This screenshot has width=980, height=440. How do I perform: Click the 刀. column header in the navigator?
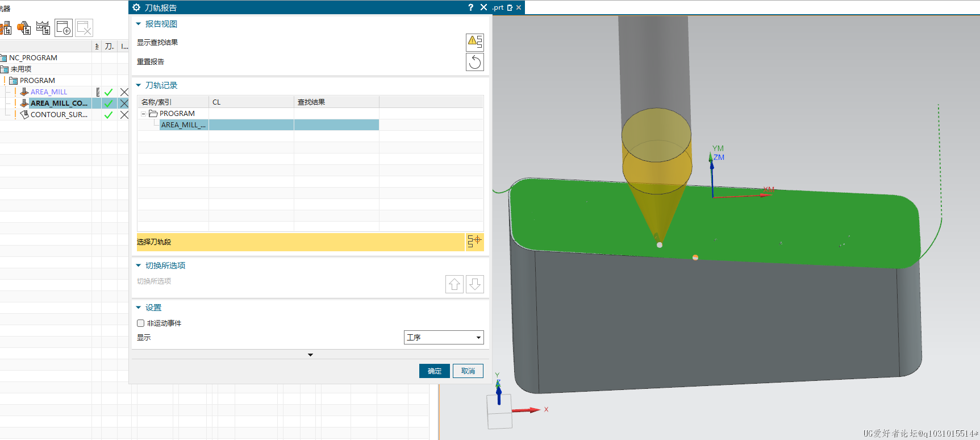pos(110,46)
